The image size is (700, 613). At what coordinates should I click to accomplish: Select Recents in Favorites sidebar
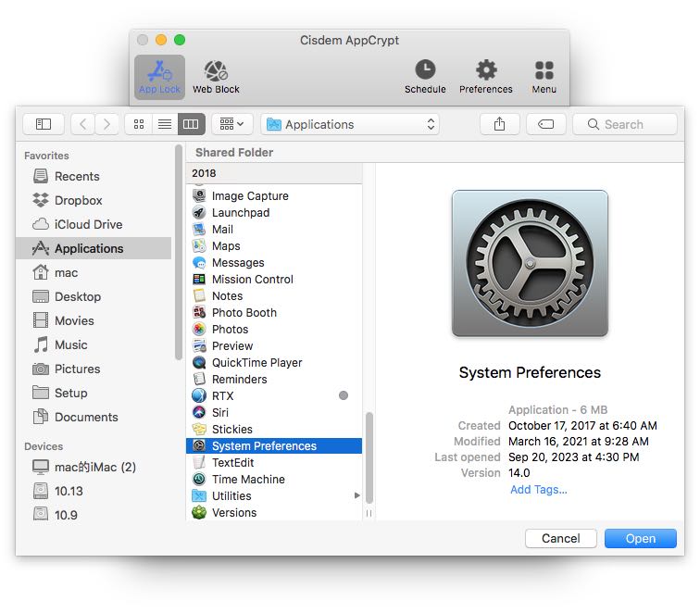pos(94,176)
